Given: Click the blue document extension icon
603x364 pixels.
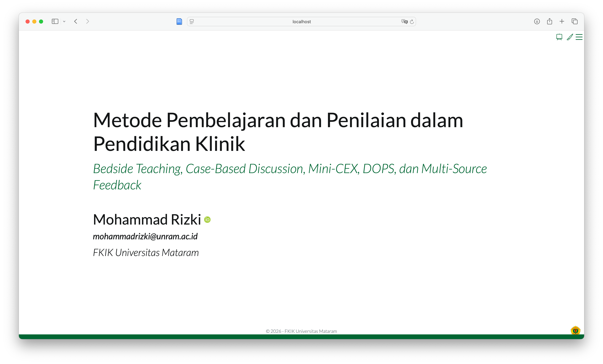Looking at the screenshot, I should pyautogui.click(x=179, y=22).
